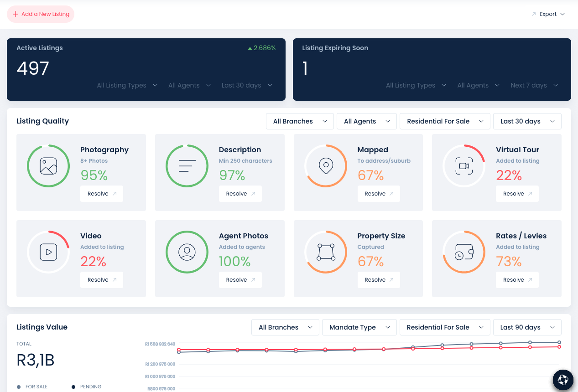578x392 pixels.
Task: Click the Property Size outline icon
Action: [x=326, y=252]
